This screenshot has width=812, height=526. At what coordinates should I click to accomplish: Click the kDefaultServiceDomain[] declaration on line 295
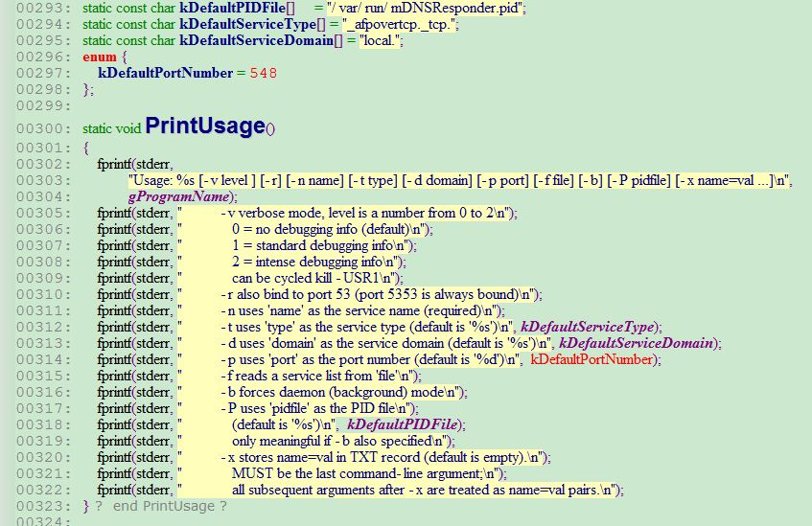click(x=261, y=40)
